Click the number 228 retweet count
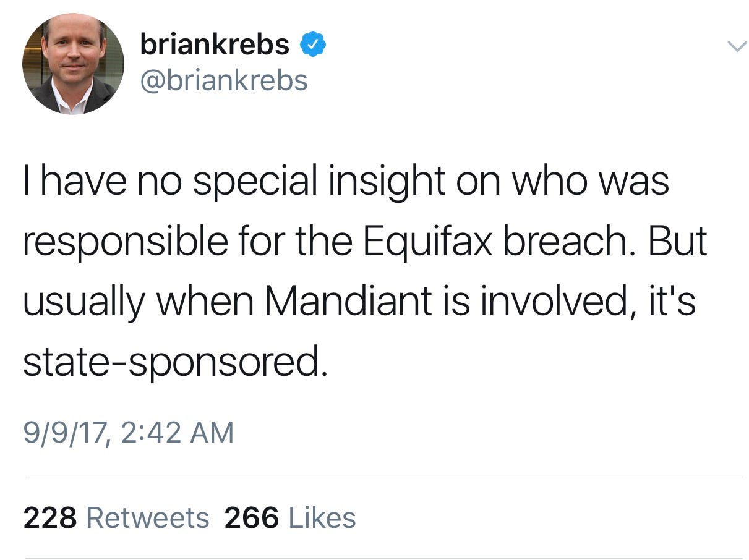 coord(50,518)
